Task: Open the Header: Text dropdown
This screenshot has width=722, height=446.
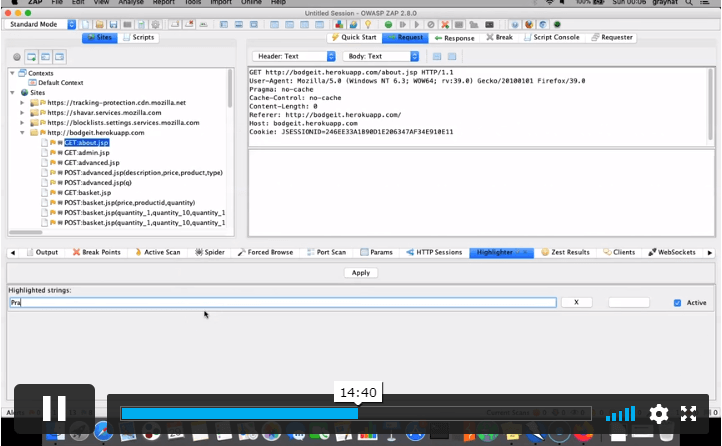Action: pyautogui.click(x=294, y=56)
